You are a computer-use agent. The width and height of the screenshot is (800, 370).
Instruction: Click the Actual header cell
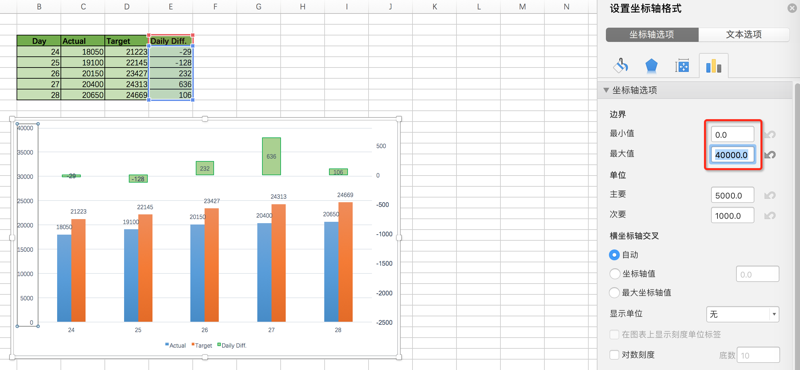point(83,41)
